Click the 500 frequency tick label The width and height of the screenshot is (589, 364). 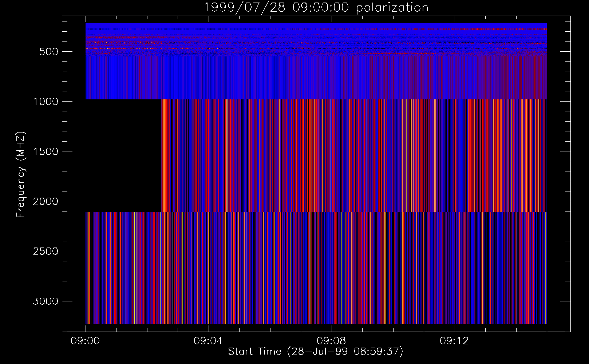(49, 52)
